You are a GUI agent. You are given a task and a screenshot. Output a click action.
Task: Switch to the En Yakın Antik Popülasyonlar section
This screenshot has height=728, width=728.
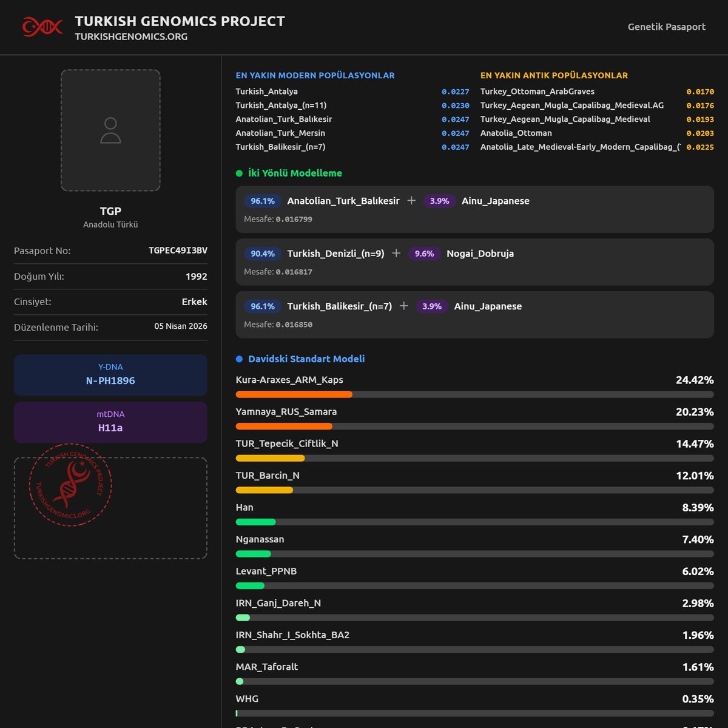554,75
